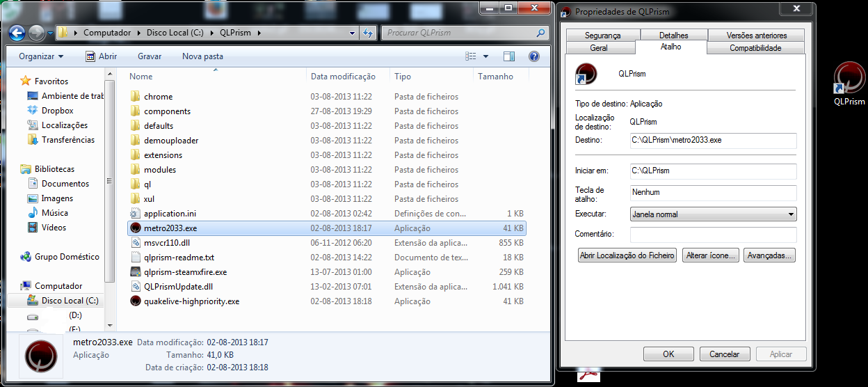Screen dimensions: 868x387
Task: Open the Executar dropdown list
Action: [x=713, y=214]
